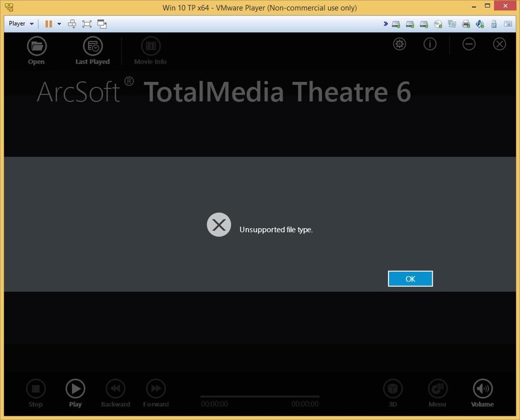Image resolution: width=520 pixels, height=420 pixels.
Task: Click the USB device icon
Action: click(x=494, y=24)
